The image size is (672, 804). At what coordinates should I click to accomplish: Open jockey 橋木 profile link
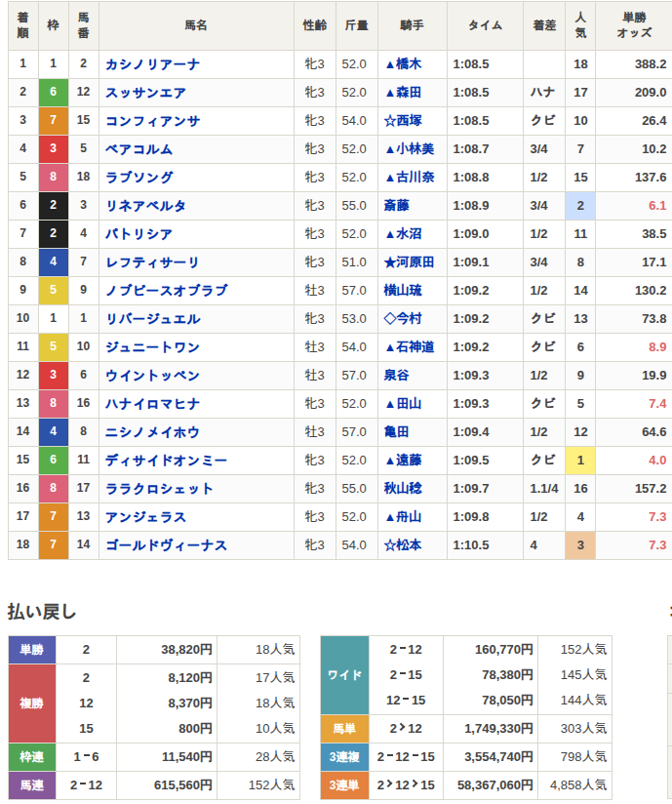point(408,64)
